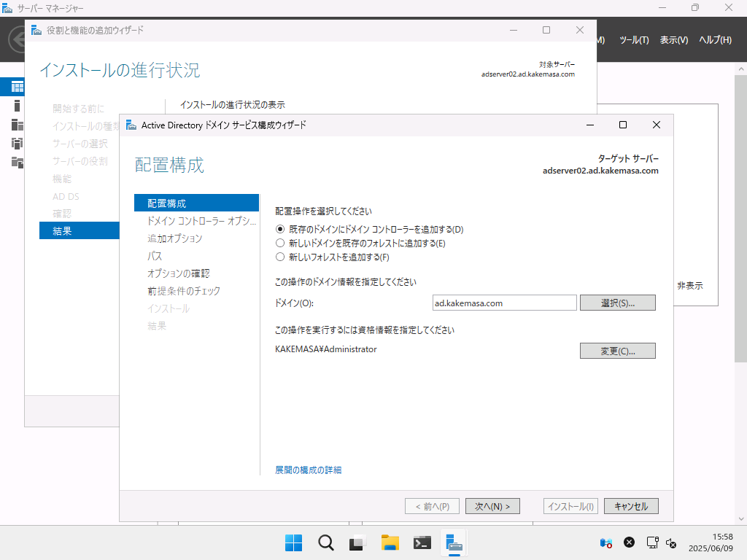Click 非表示 in Server Manager pane

click(x=690, y=286)
